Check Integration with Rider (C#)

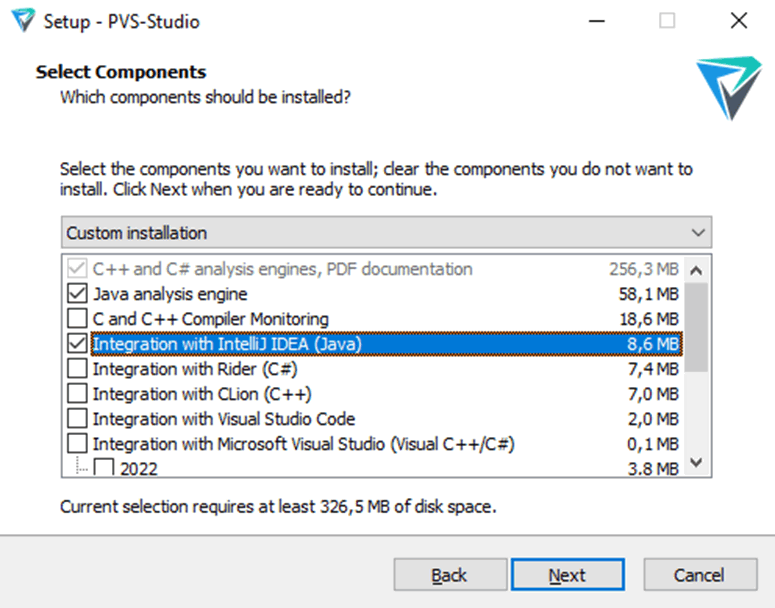pos(76,369)
